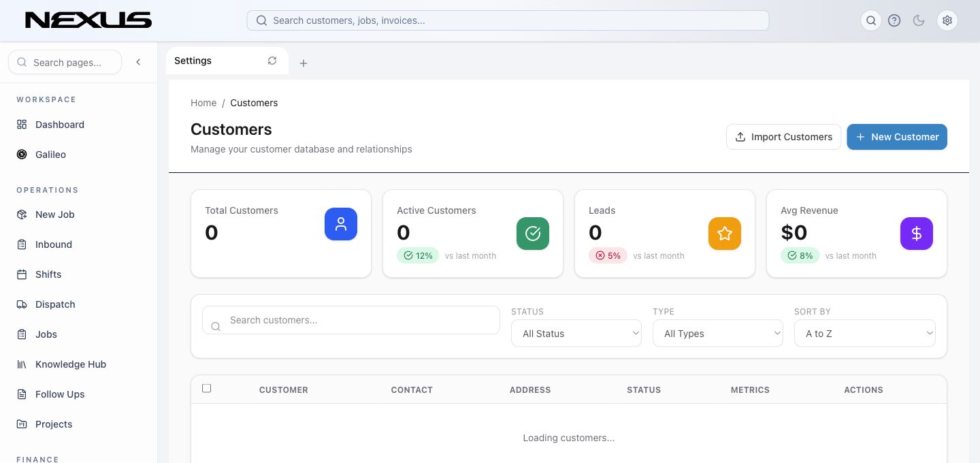Click the 12% Active Customers badge

tap(418, 255)
